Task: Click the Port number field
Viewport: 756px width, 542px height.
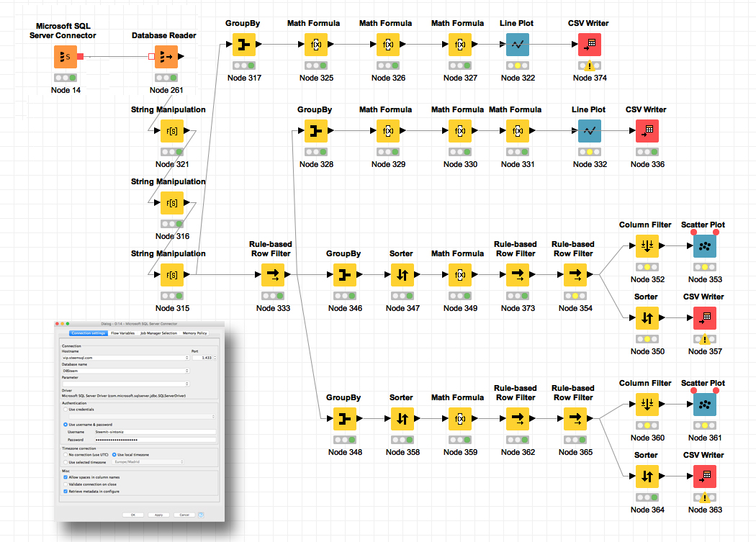Action: click(x=202, y=357)
